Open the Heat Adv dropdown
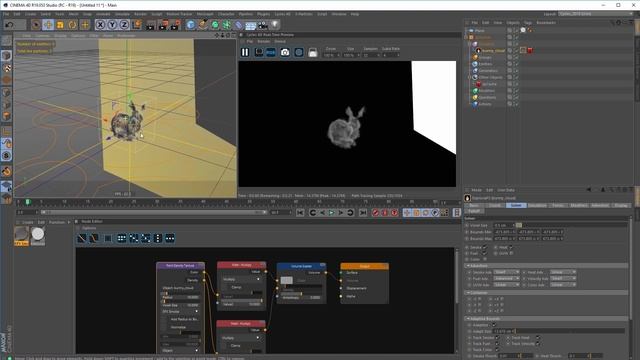This screenshot has height=360, width=640. 563,272
